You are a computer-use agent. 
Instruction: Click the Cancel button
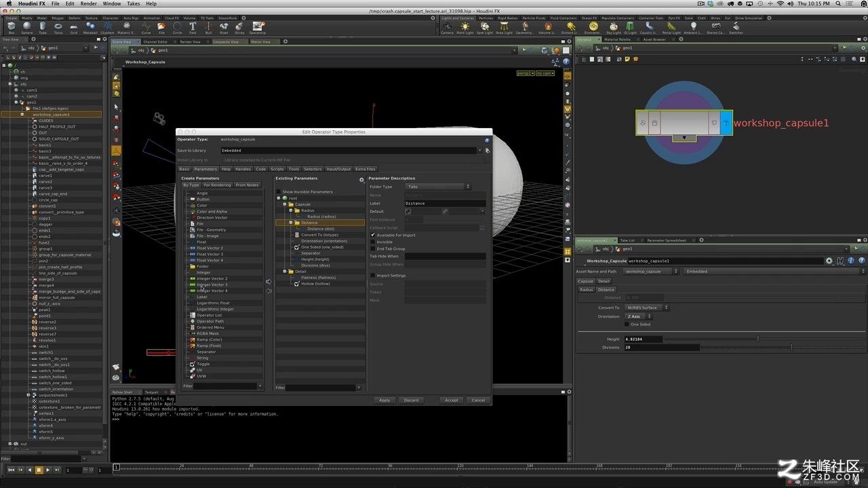tap(478, 400)
